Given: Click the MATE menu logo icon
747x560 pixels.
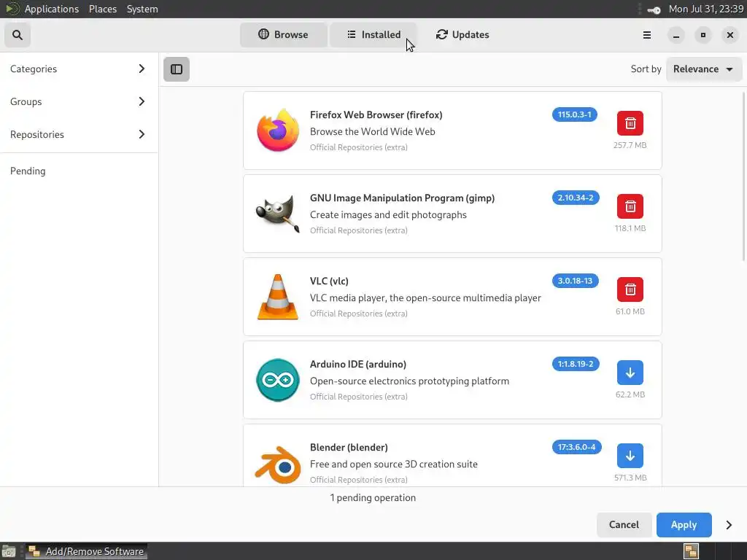Looking at the screenshot, I should 12,9.
